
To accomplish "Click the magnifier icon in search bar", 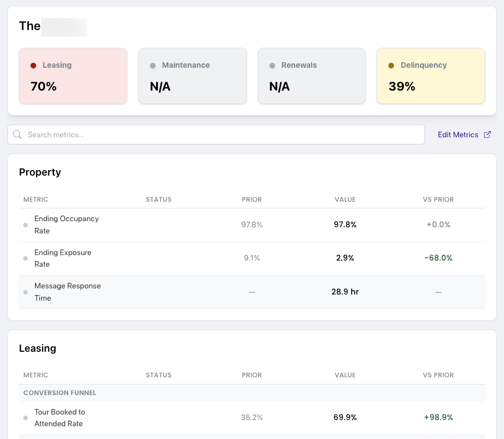I will [17, 134].
